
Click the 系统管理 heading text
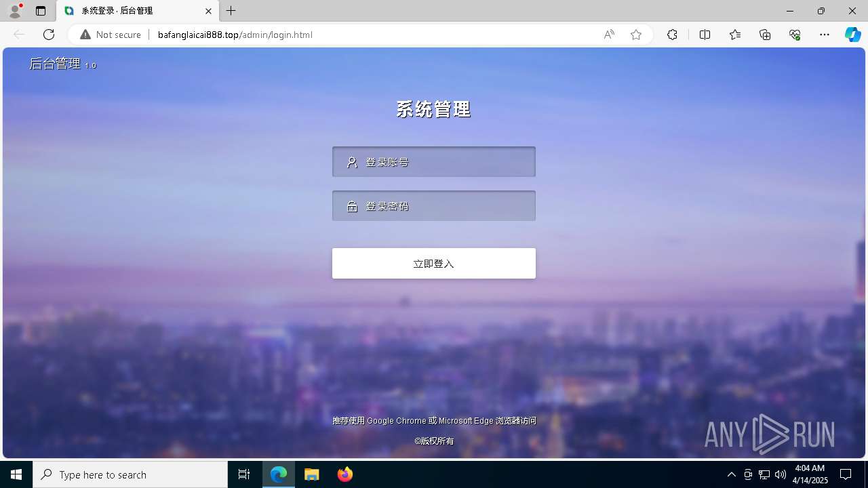pos(434,109)
